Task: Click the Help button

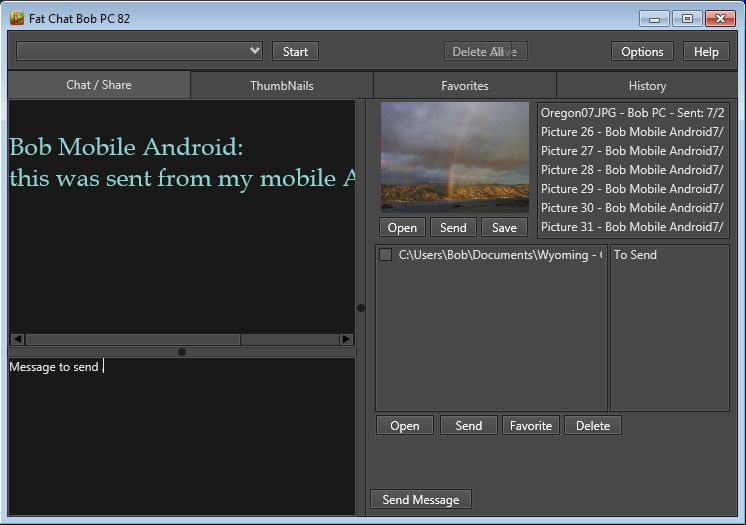Action: pyautogui.click(x=706, y=52)
